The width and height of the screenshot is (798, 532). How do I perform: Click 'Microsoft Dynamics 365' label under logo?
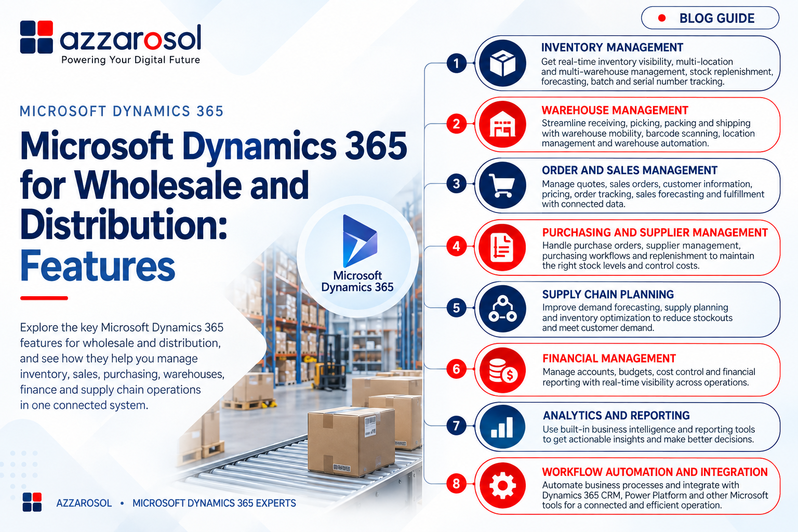point(357,281)
